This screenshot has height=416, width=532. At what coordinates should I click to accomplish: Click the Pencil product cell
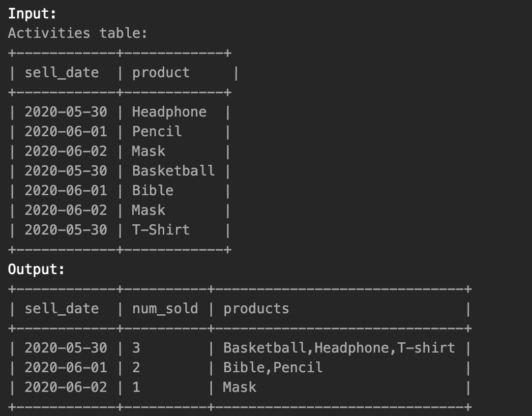(157, 132)
